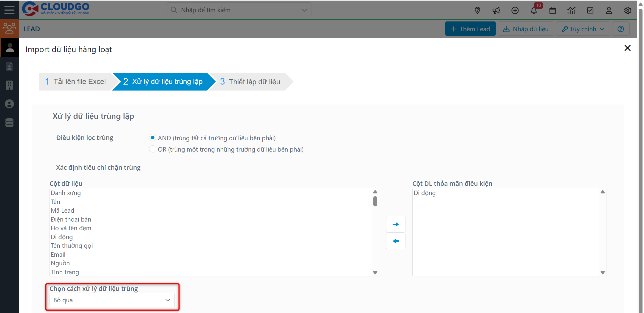Select the OR duplicate filter condition

point(153,149)
